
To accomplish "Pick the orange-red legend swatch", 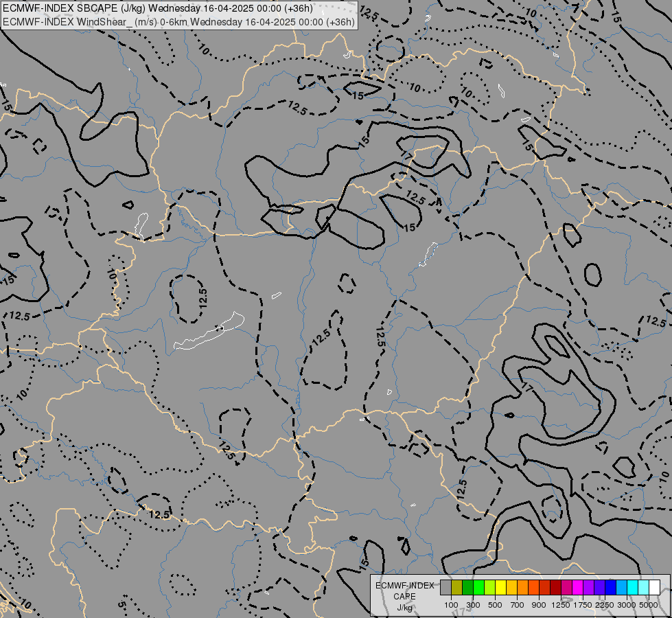I will pyautogui.click(x=533, y=588).
